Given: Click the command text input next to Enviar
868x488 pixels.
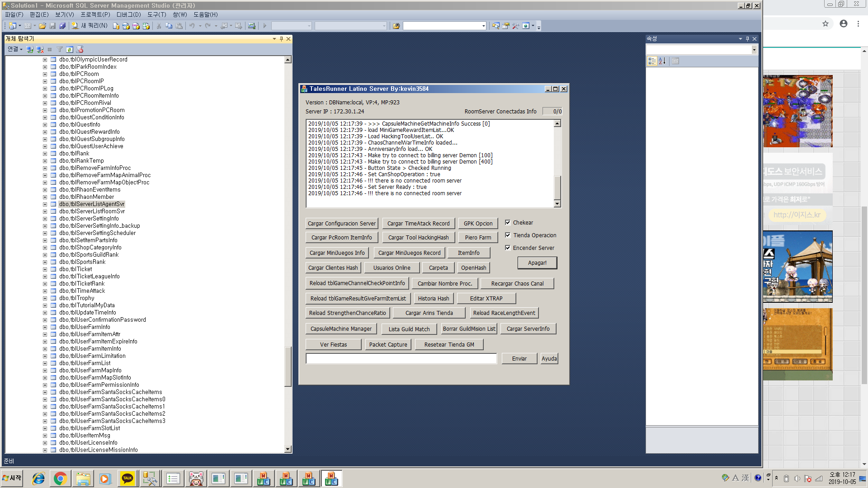Looking at the screenshot, I should coord(401,359).
